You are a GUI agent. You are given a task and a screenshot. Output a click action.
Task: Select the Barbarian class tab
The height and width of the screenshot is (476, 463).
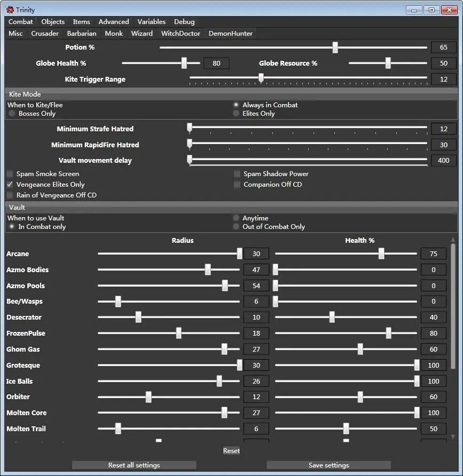(x=81, y=34)
